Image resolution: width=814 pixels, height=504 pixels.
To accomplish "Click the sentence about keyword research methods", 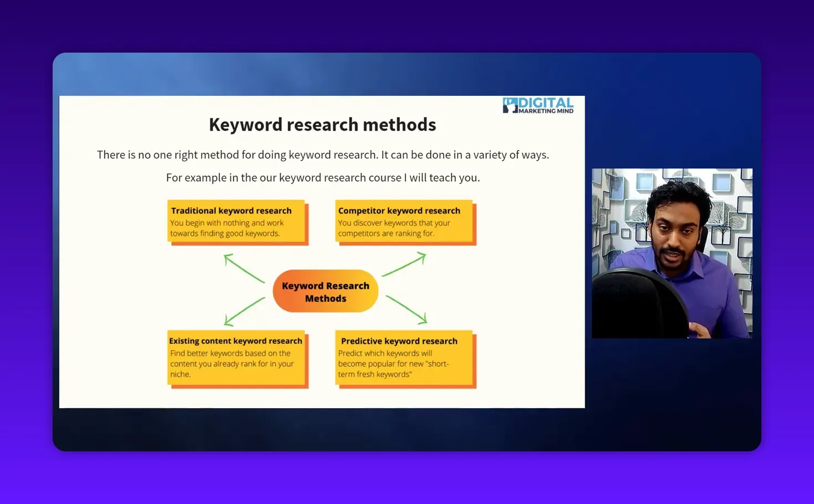I will [x=323, y=155].
